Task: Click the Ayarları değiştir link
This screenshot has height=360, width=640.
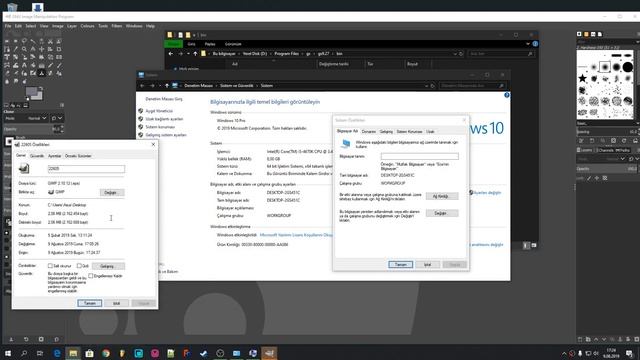Action: point(487,193)
